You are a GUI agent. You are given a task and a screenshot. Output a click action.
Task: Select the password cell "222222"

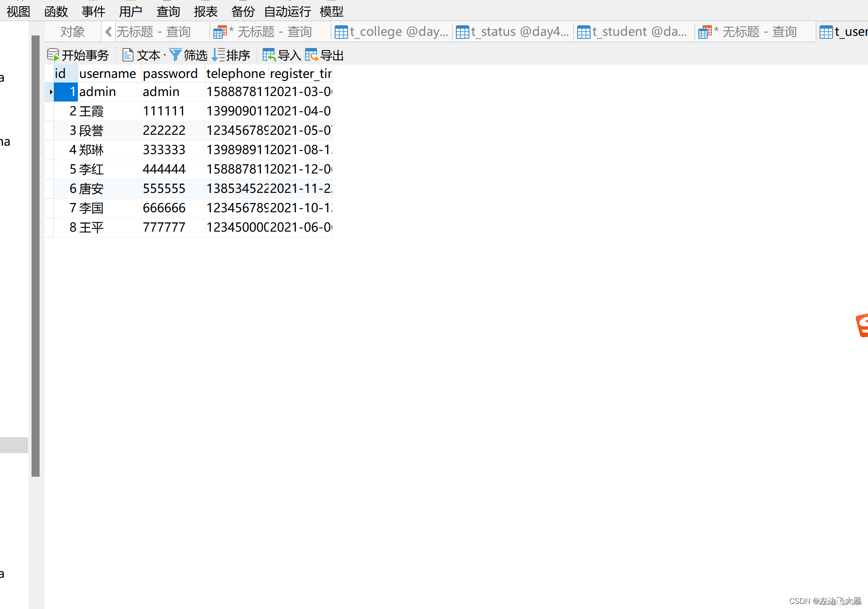pos(173,131)
